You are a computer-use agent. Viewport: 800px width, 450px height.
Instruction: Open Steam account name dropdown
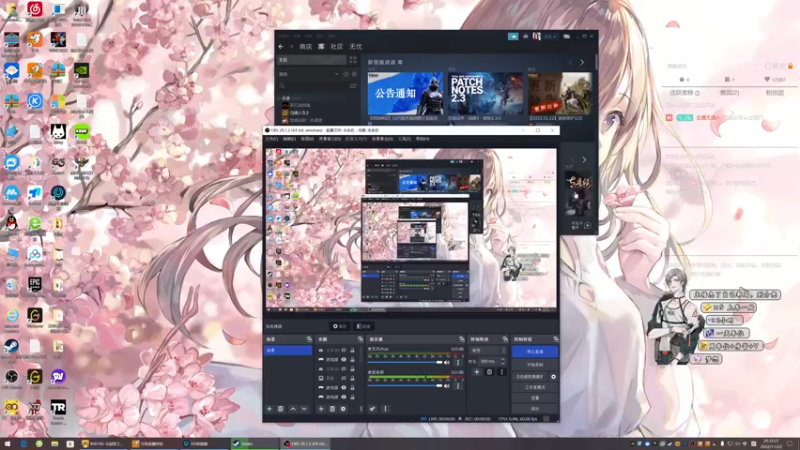[x=550, y=36]
